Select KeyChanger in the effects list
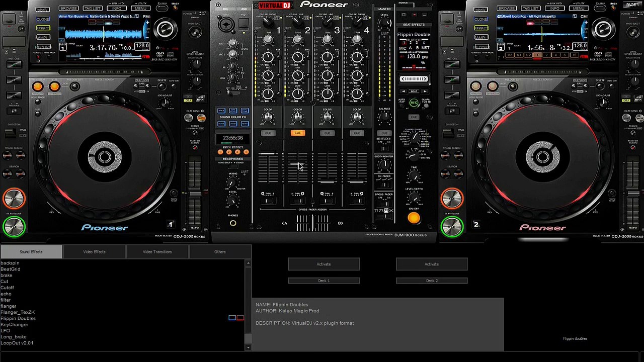644x362 pixels. pyautogui.click(x=14, y=325)
